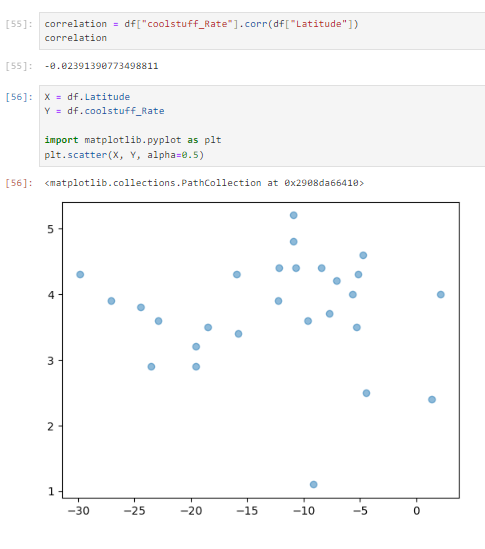This screenshot has width=485, height=549.
Task: Click the x-axis tick label −30
Action: (x=78, y=511)
